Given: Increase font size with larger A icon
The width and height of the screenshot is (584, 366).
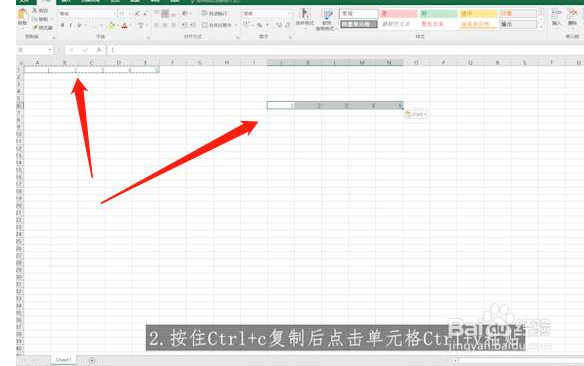Looking at the screenshot, I should [x=137, y=14].
